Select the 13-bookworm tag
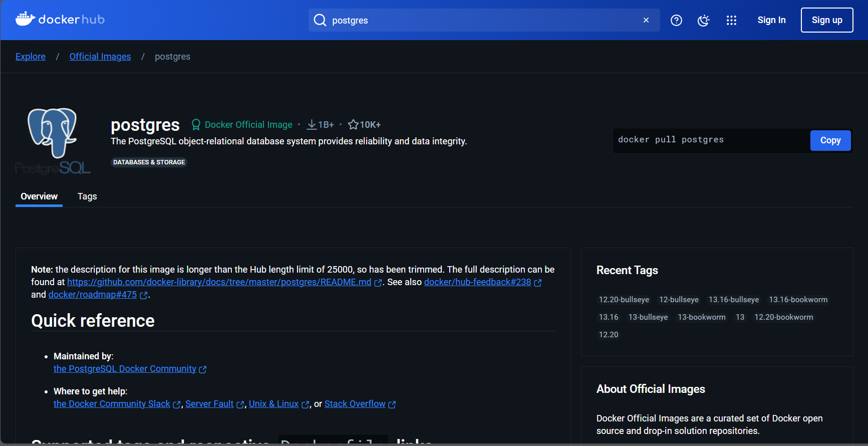The height and width of the screenshot is (446, 868). pos(702,317)
